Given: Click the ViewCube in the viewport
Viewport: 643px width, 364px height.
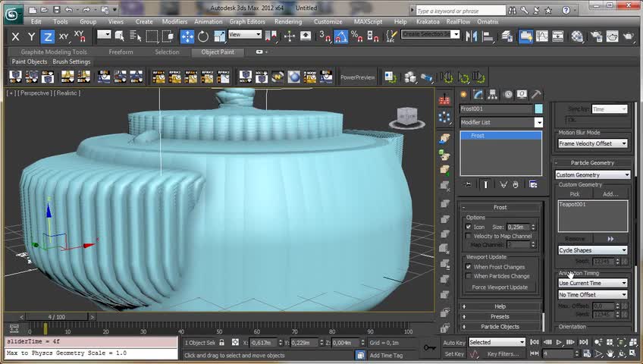Looking at the screenshot, I should (407, 118).
